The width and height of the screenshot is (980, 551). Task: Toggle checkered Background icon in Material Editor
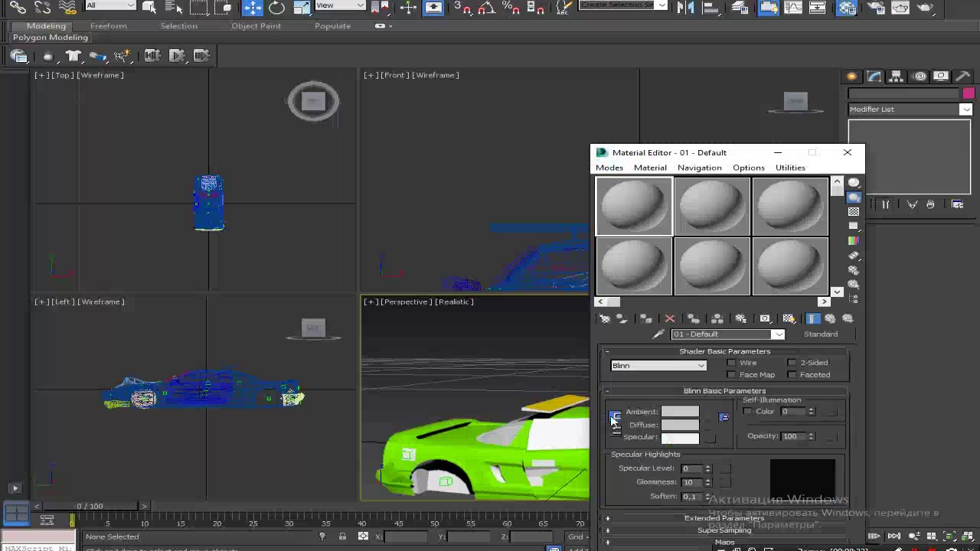pos(854,212)
